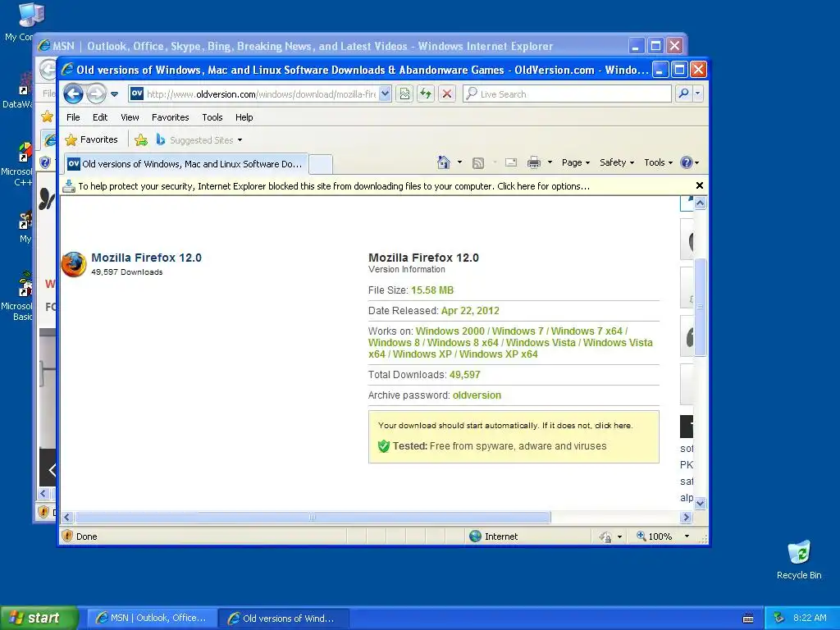
Task: Open the Favorites star button
Action: coord(91,139)
